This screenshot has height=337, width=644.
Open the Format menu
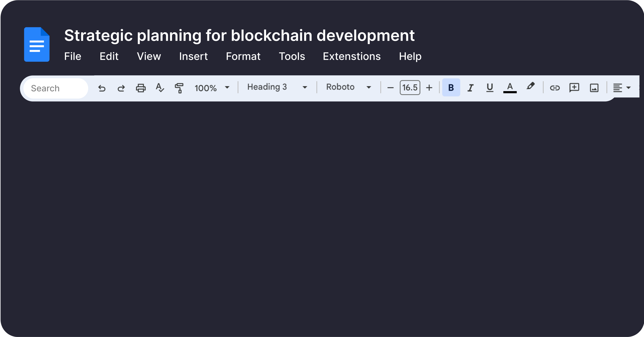(243, 56)
